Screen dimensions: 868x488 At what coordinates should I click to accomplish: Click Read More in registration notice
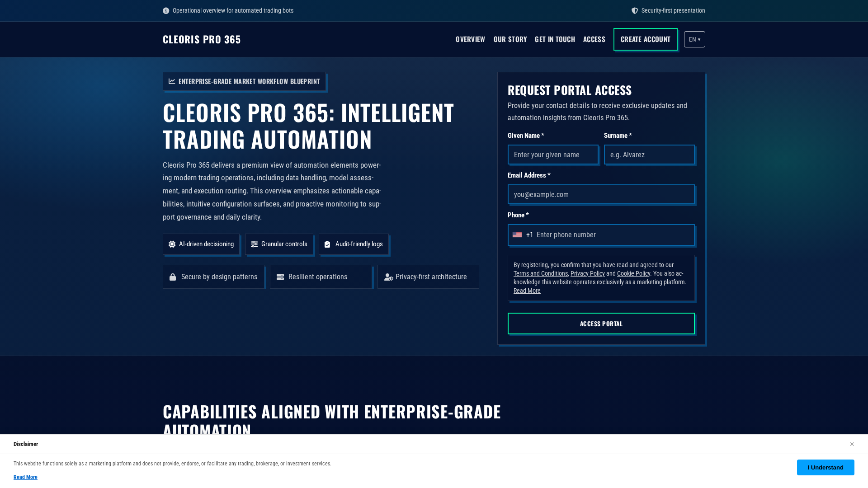click(527, 291)
